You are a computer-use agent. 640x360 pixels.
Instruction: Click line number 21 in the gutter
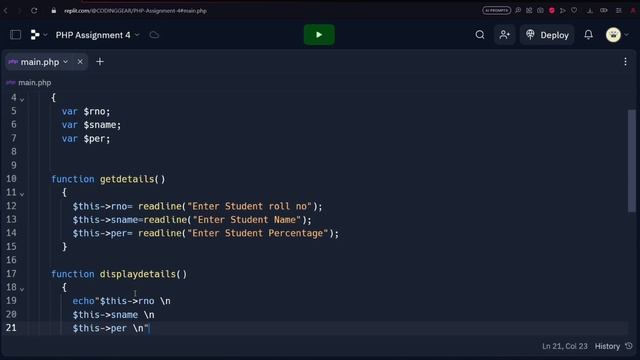tap(11, 328)
